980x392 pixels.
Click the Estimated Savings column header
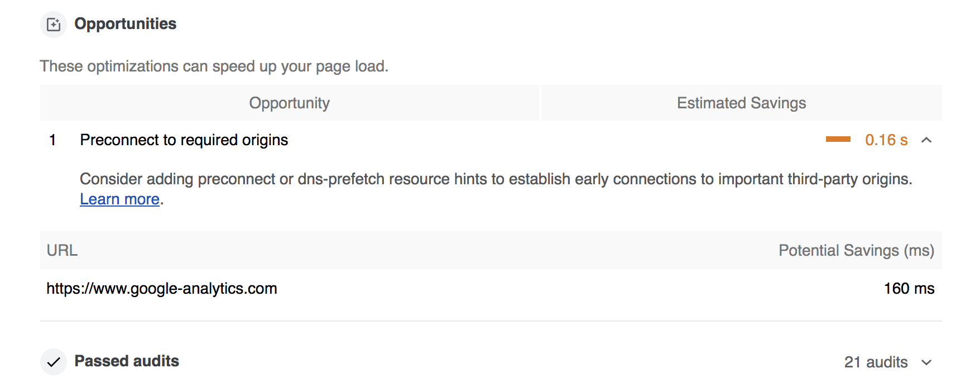pos(741,103)
